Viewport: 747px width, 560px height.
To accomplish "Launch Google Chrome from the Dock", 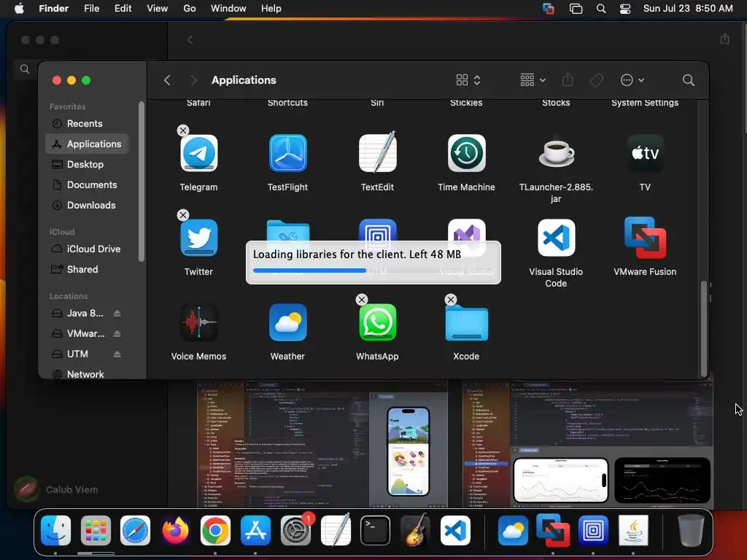I will (x=215, y=531).
